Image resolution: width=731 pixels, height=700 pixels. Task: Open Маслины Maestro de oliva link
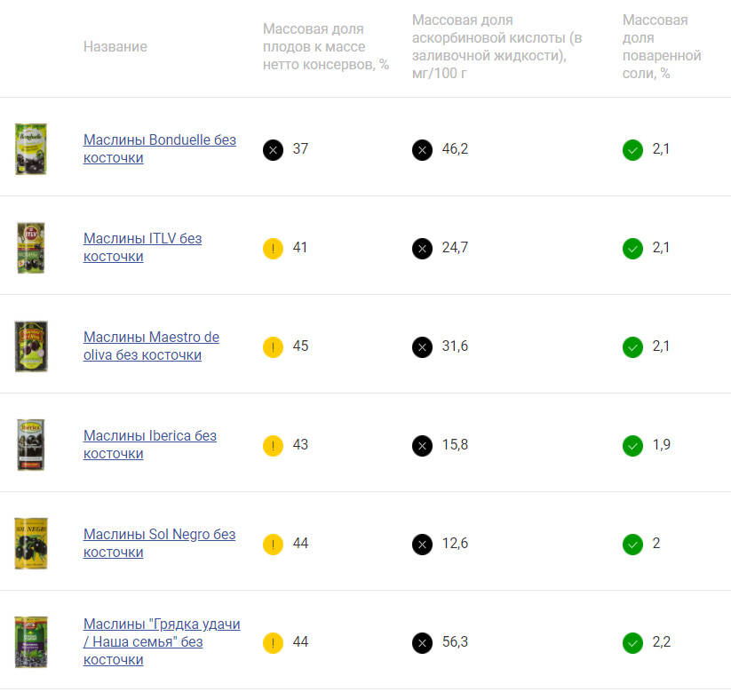click(151, 346)
